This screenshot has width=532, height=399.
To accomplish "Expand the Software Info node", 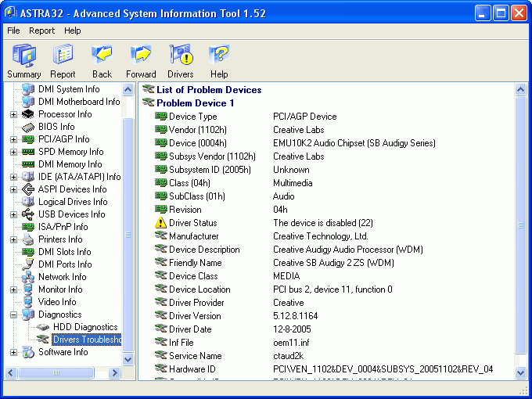I will tap(13, 352).
